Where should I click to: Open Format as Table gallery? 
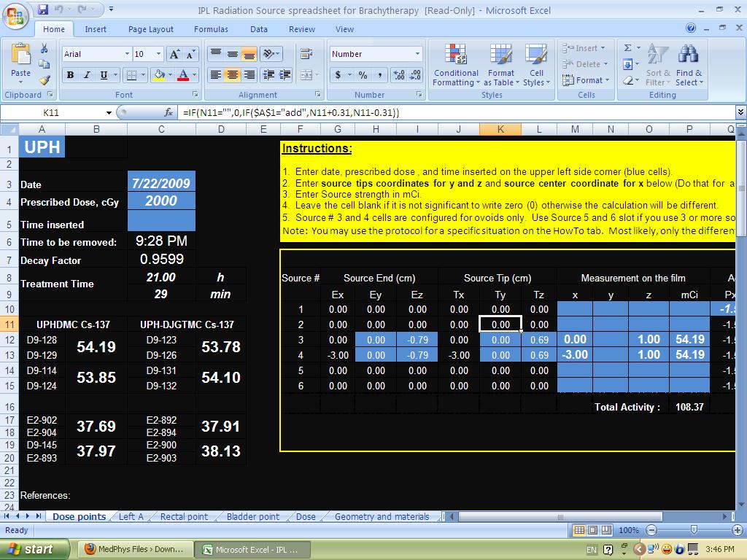pos(500,65)
